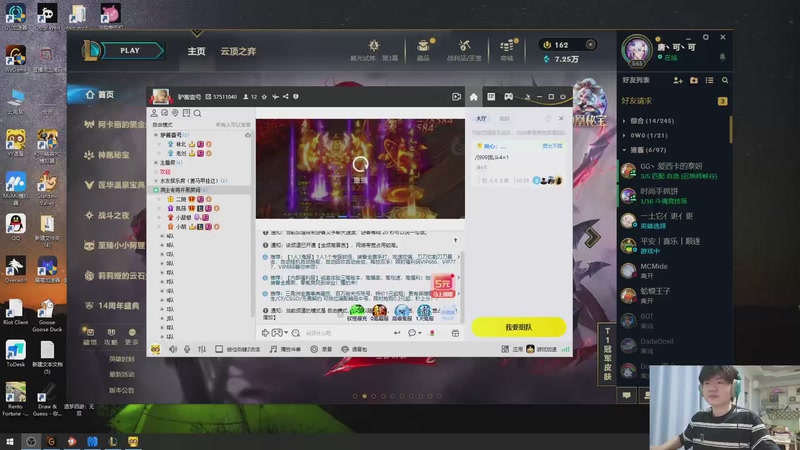Screen dimensions: 800x450
Task: Click the second carousel pagination dot
Action: (364, 396)
